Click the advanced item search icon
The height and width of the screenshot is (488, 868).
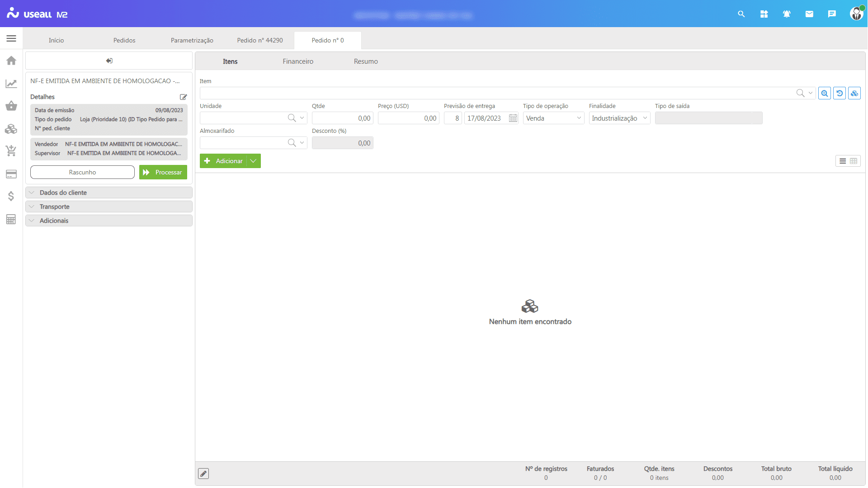click(x=824, y=93)
